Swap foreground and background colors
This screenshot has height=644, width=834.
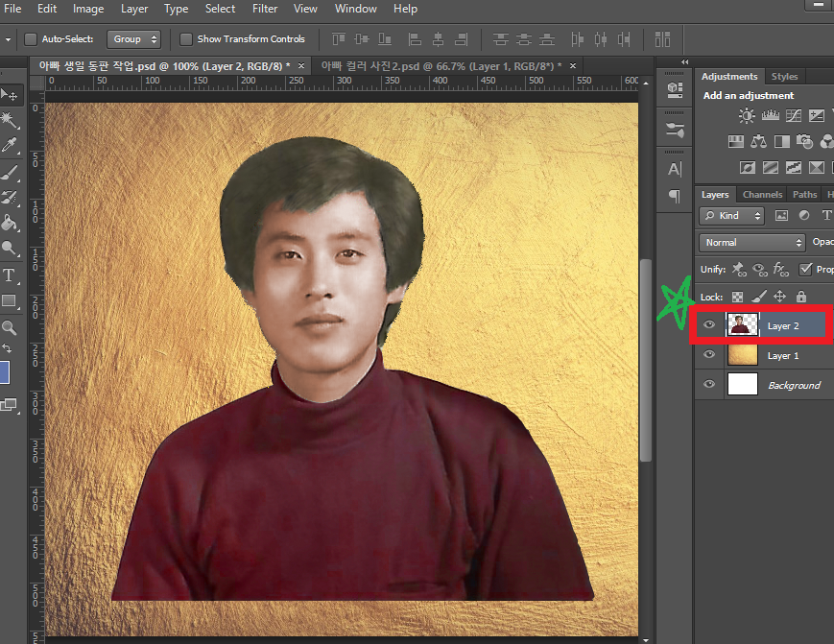7,348
